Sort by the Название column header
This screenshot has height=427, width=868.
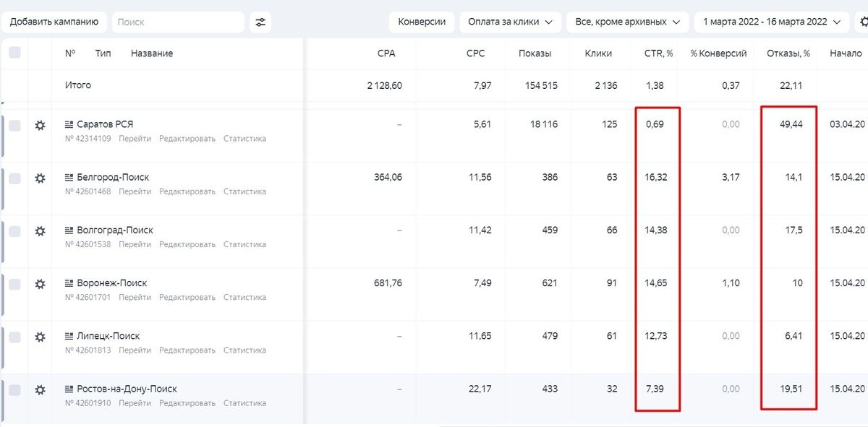(152, 53)
